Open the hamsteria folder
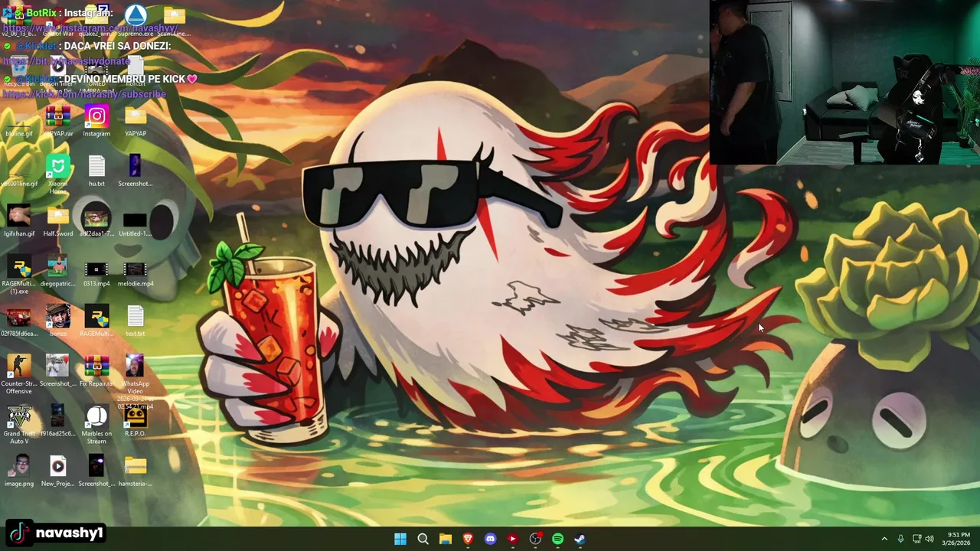 point(136,471)
